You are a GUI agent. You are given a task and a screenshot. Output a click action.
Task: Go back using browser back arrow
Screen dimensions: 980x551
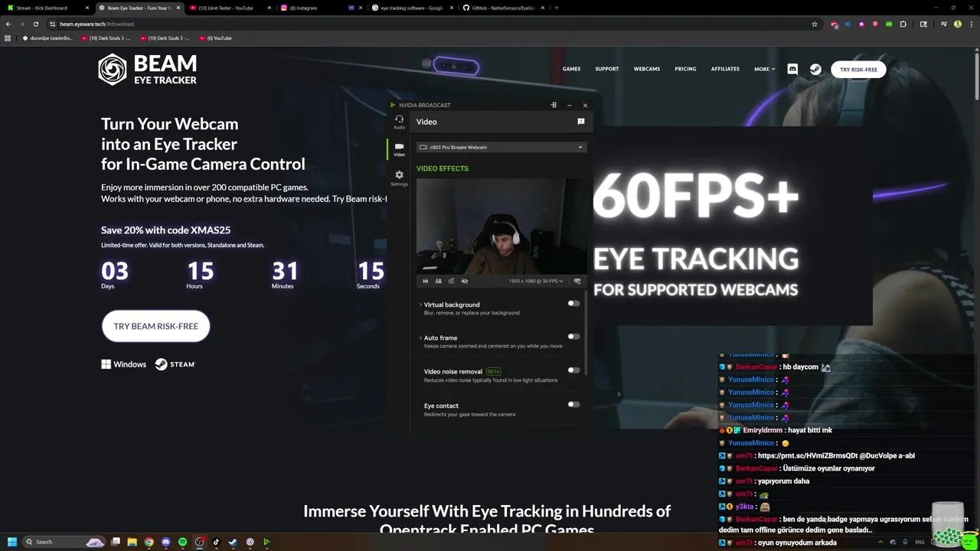point(8,24)
